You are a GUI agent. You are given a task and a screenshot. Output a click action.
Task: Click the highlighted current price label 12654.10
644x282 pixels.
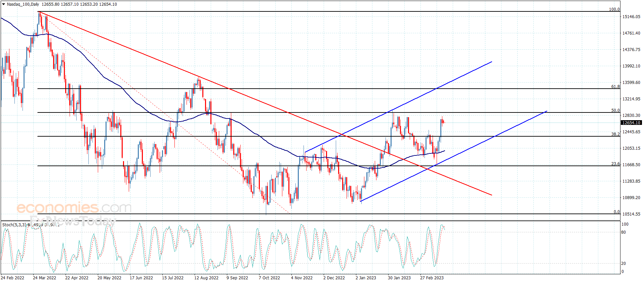[x=631, y=123]
